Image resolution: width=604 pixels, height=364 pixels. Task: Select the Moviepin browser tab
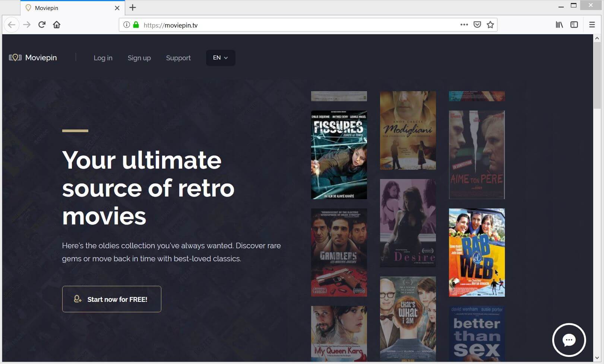click(x=73, y=8)
